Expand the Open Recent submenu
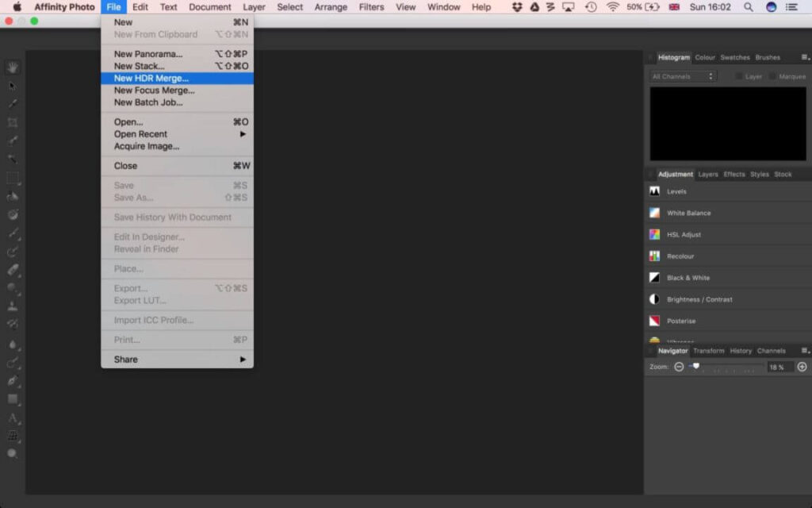The width and height of the screenshot is (812, 508). pos(177,133)
